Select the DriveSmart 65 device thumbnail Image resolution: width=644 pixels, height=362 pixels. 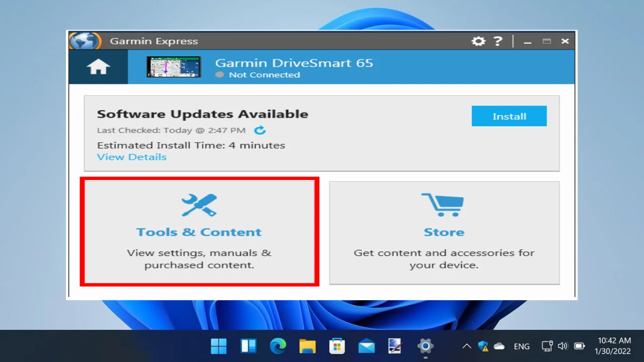(x=174, y=67)
